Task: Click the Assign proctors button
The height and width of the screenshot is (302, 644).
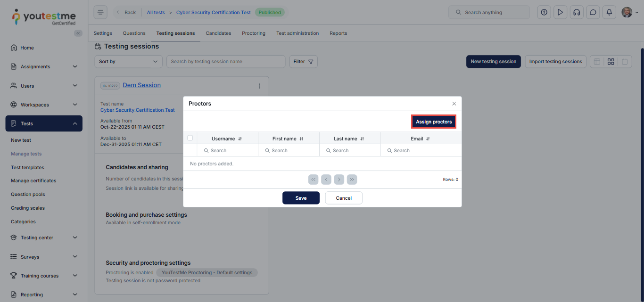Action: point(434,122)
